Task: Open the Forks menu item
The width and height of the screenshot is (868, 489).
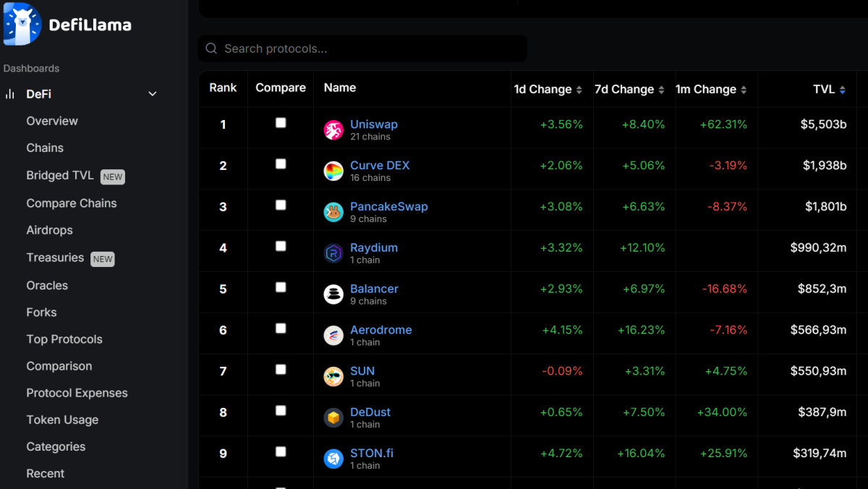Action: [41, 312]
